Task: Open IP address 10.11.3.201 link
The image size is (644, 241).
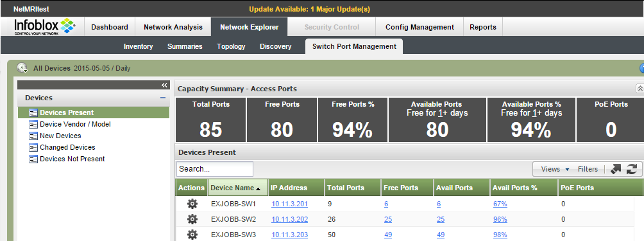Action: 289,204
